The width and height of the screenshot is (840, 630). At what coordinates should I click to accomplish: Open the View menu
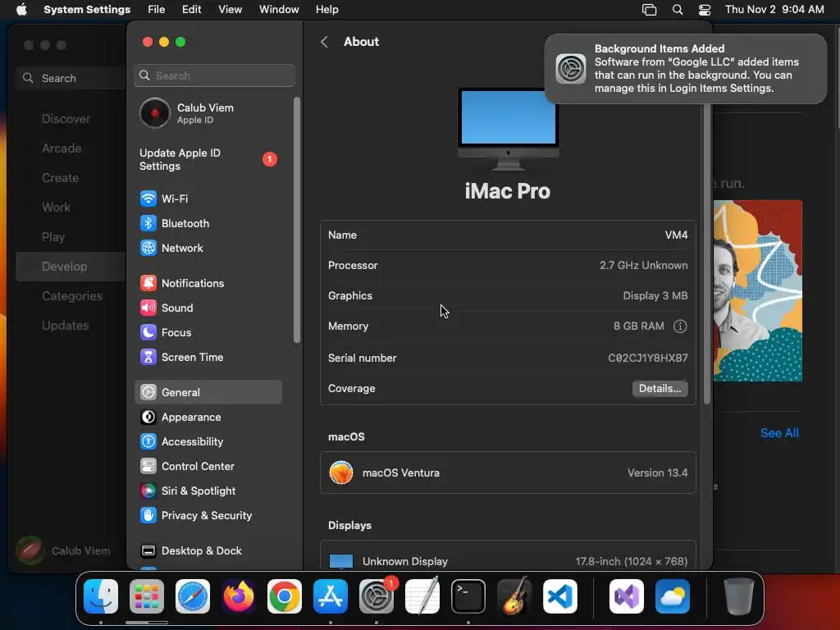(230, 10)
